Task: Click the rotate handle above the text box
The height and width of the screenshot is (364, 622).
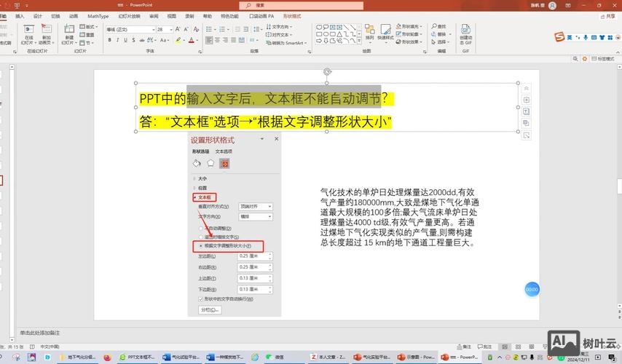Action: click(x=327, y=72)
